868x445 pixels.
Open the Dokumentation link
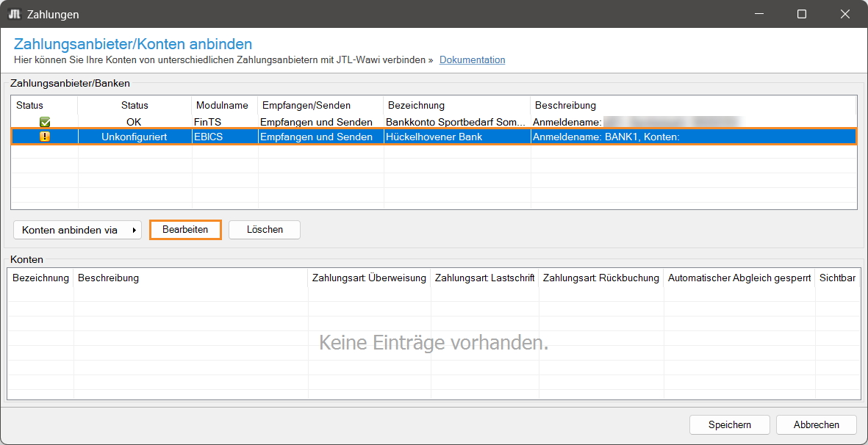coord(472,59)
